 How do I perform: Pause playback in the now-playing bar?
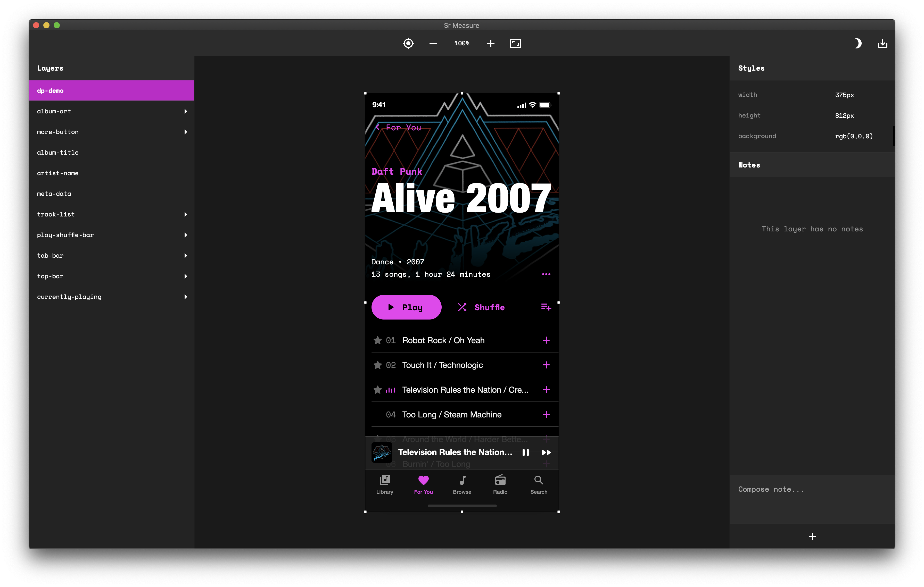[x=525, y=452]
